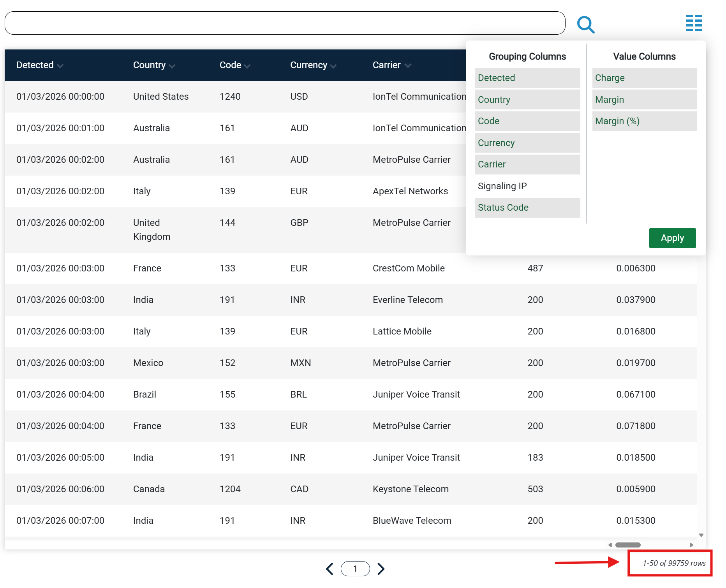Click the 0.067100 value cell
726x588 pixels.
coord(636,394)
